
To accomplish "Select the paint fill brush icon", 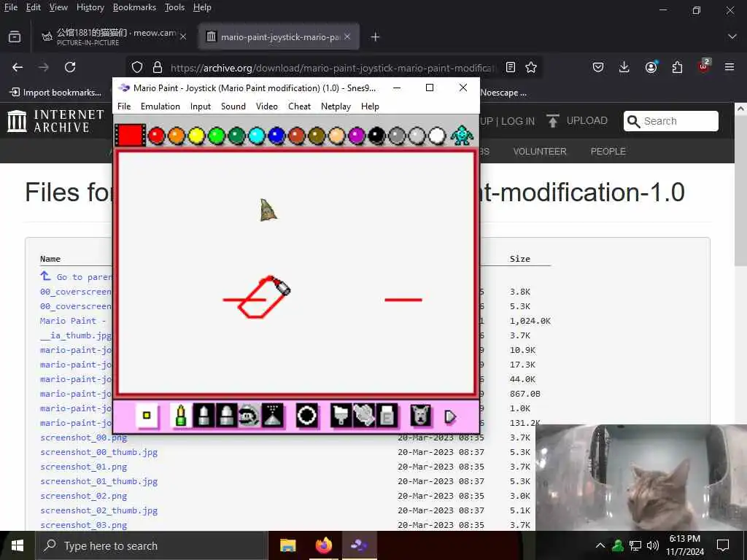I will tap(341, 416).
